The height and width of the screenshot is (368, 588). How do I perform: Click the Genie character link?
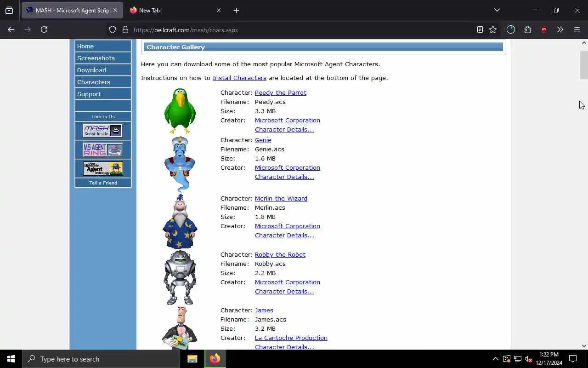[x=263, y=140]
